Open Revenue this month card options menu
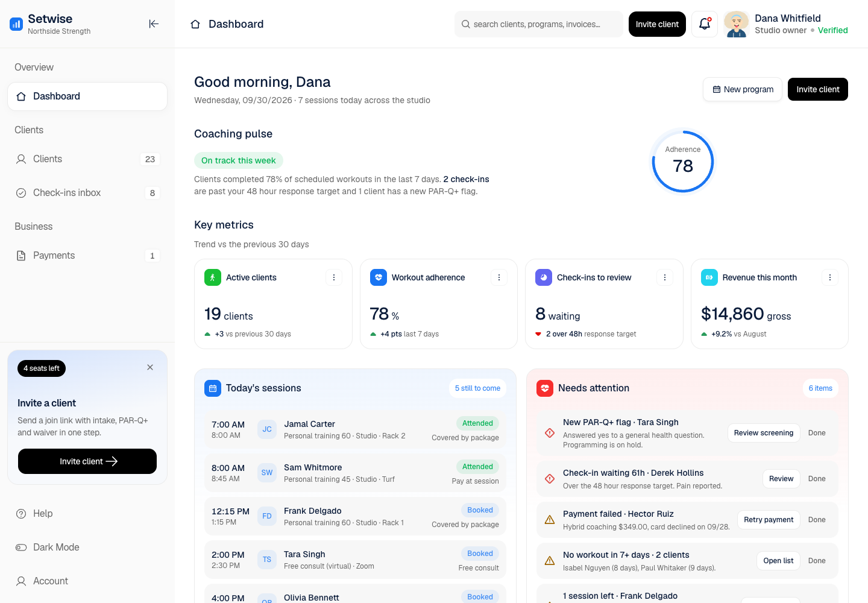The width and height of the screenshot is (868, 603). [x=830, y=277]
